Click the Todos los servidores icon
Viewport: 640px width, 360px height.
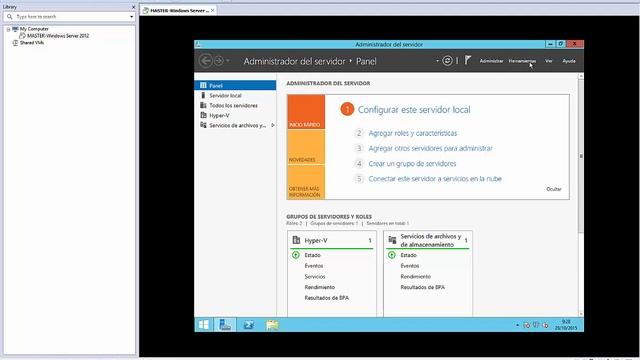[x=203, y=105]
